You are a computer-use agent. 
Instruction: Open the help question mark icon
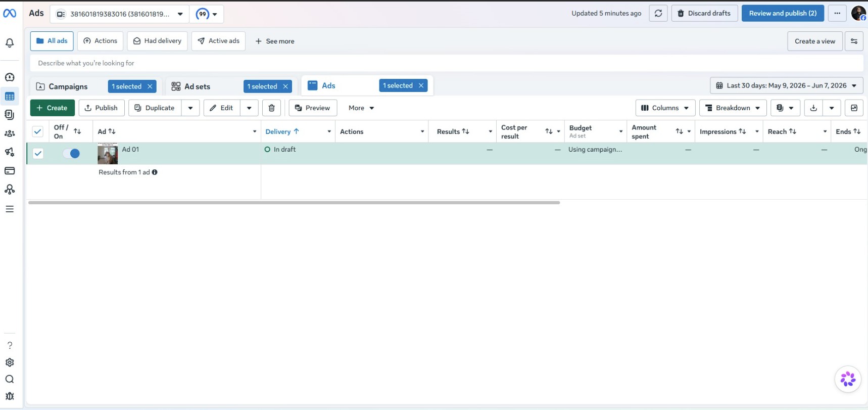pos(10,345)
